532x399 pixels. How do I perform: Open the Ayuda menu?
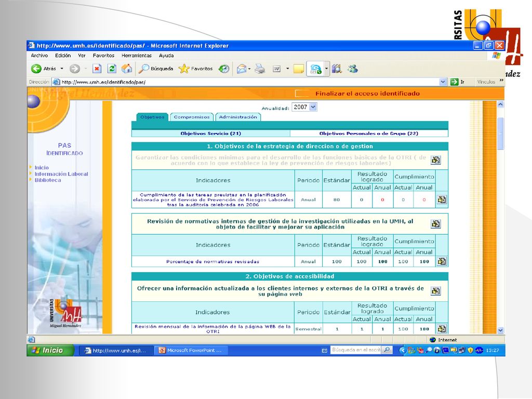166,55
